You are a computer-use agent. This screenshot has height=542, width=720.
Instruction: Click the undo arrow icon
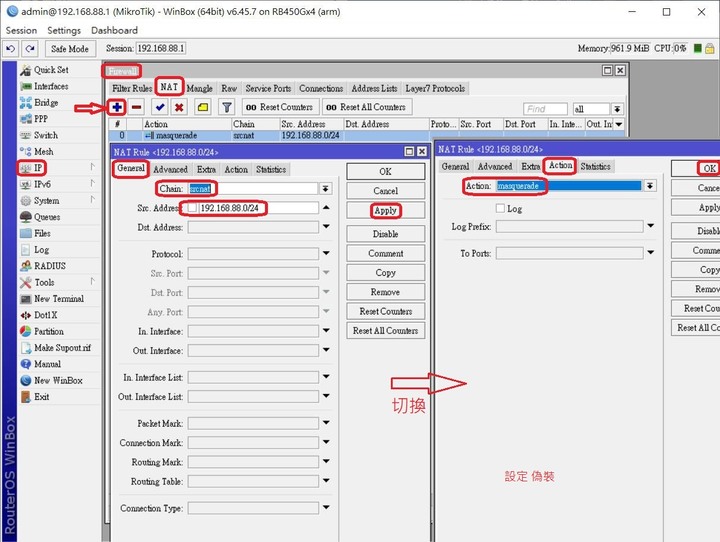click(x=11, y=48)
